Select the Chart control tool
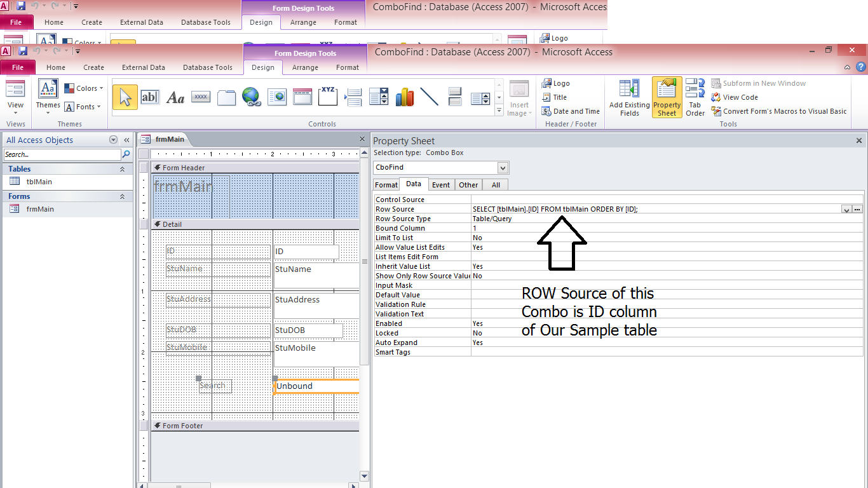Screen dimensions: 868x488 (x=406, y=97)
